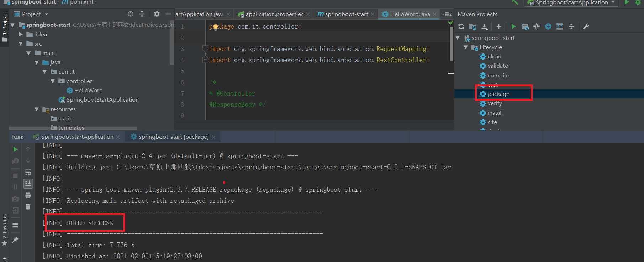This screenshot has width=644, height=262.
Task: Reimport all Maven projects
Action: pyautogui.click(x=461, y=26)
